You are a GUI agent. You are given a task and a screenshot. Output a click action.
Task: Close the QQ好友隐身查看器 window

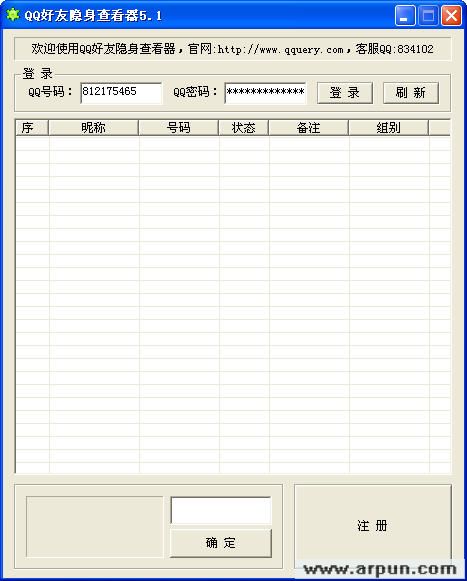[x=451, y=16]
